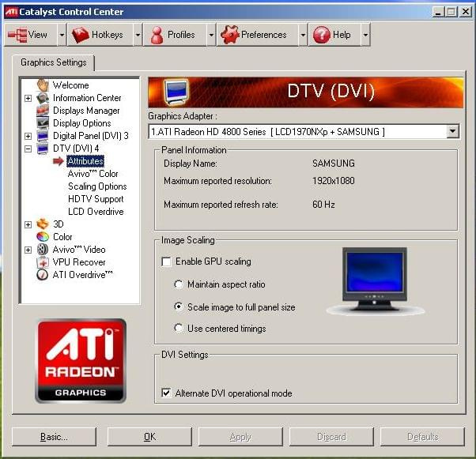Click the Displays Manager icon
The width and height of the screenshot is (476, 459).
43,111
